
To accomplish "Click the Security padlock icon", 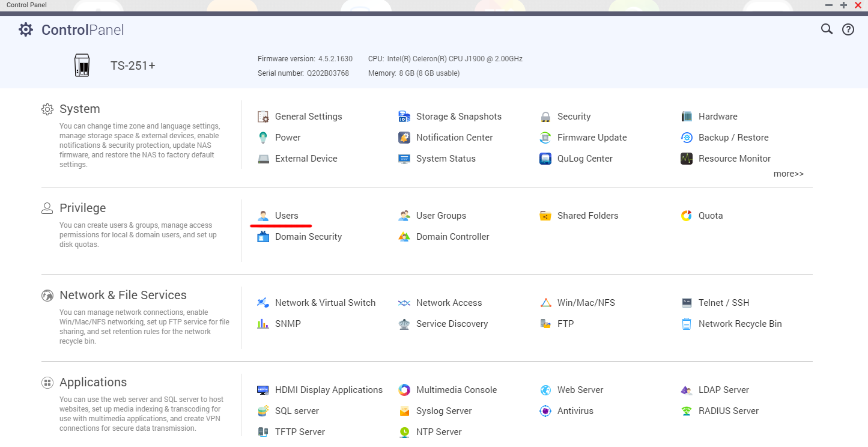I will (545, 117).
